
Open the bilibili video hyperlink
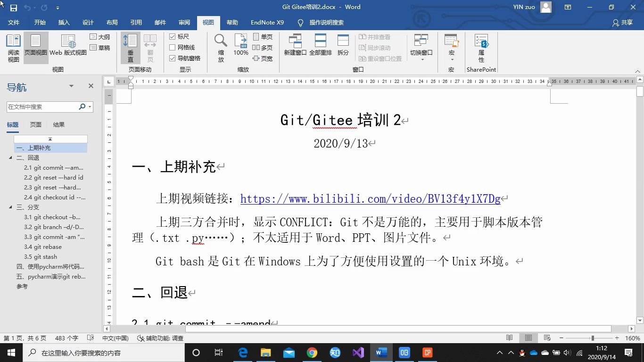click(370, 199)
